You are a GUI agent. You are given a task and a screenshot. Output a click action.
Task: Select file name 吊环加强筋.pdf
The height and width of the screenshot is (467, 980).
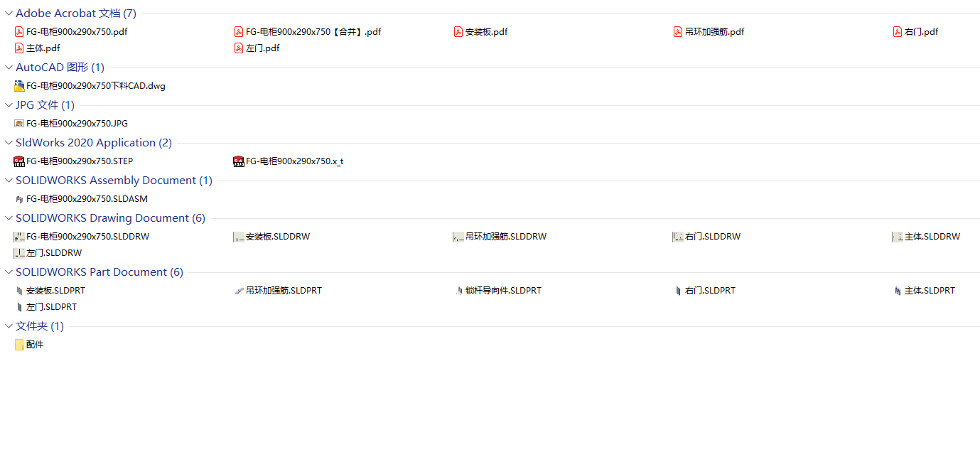click(x=715, y=31)
